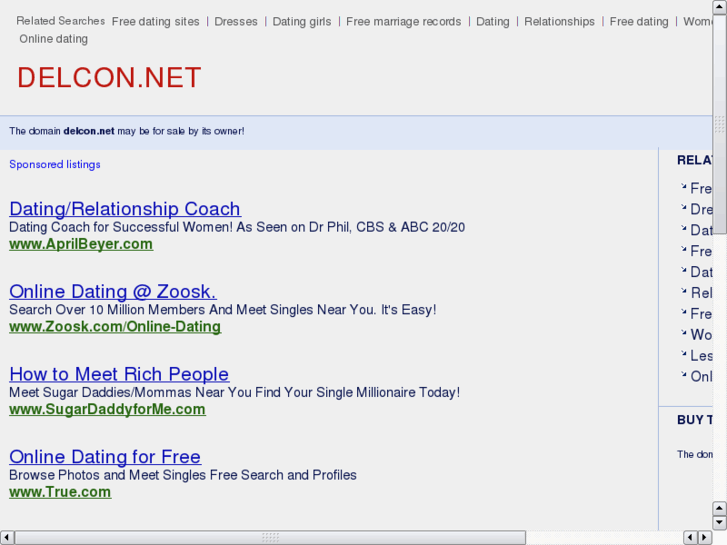Open 'Online Dating for Free' listing
This screenshot has height=545, width=727.
pos(105,456)
